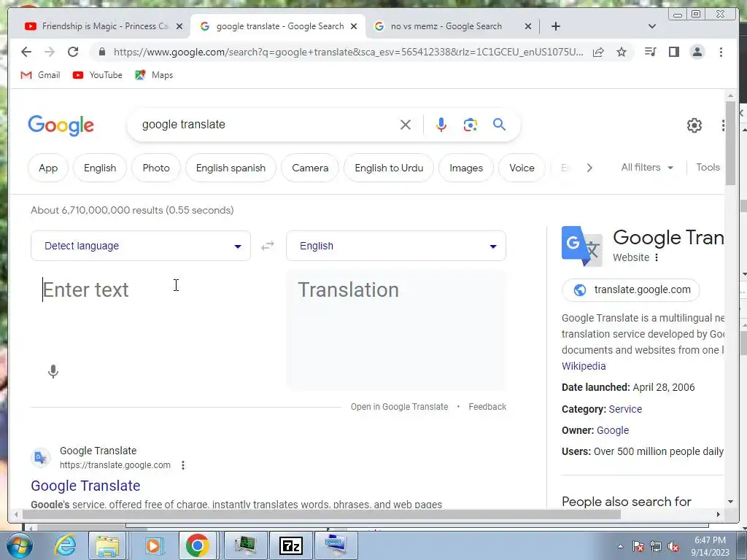Viewport: 747px width, 560px height.
Task: Click the Feedback link under translator
Action: pos(487,407)
